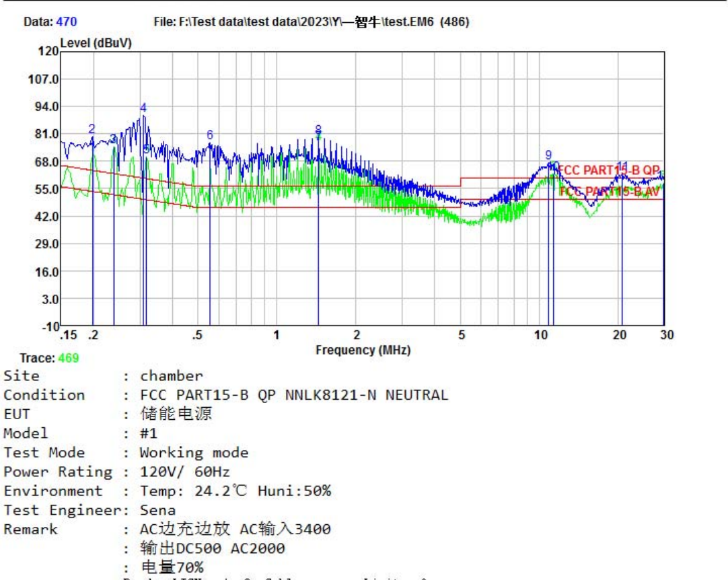Click the Frequency (MHz) axis title
The width and height of the screenshot is (728, 580).
(363, 350)
